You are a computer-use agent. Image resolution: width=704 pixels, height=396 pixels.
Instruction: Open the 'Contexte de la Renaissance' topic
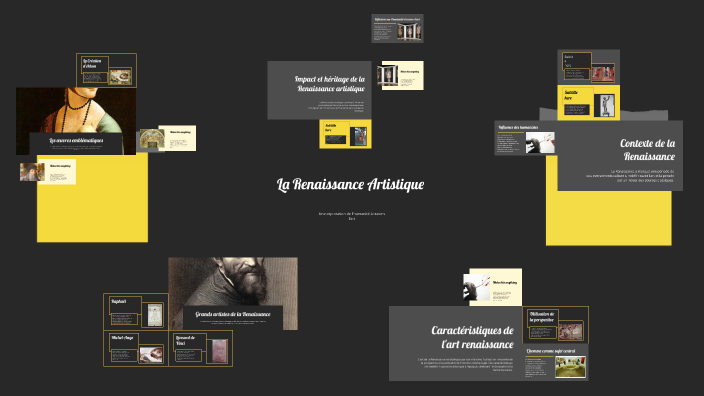click(620, 155)
